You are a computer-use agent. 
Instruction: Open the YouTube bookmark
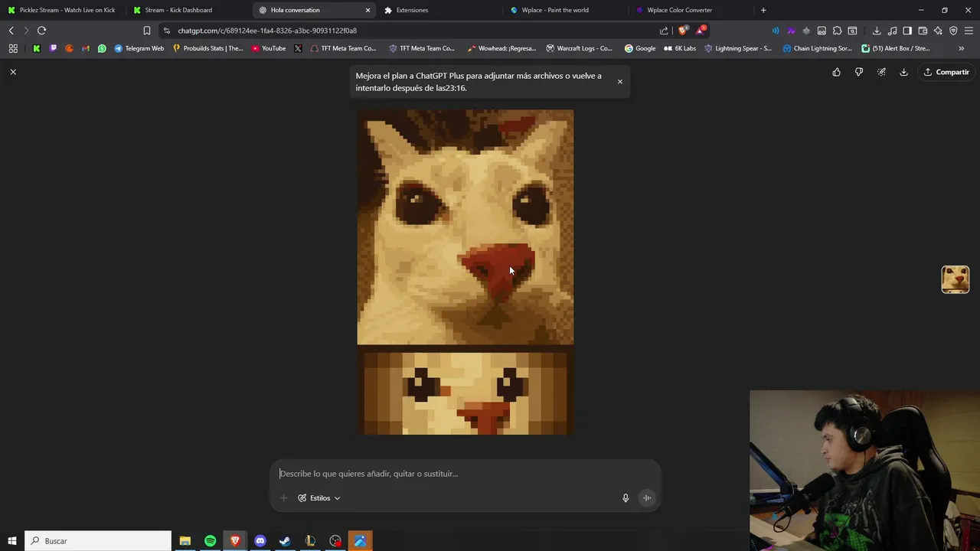(x=269, y=48)
